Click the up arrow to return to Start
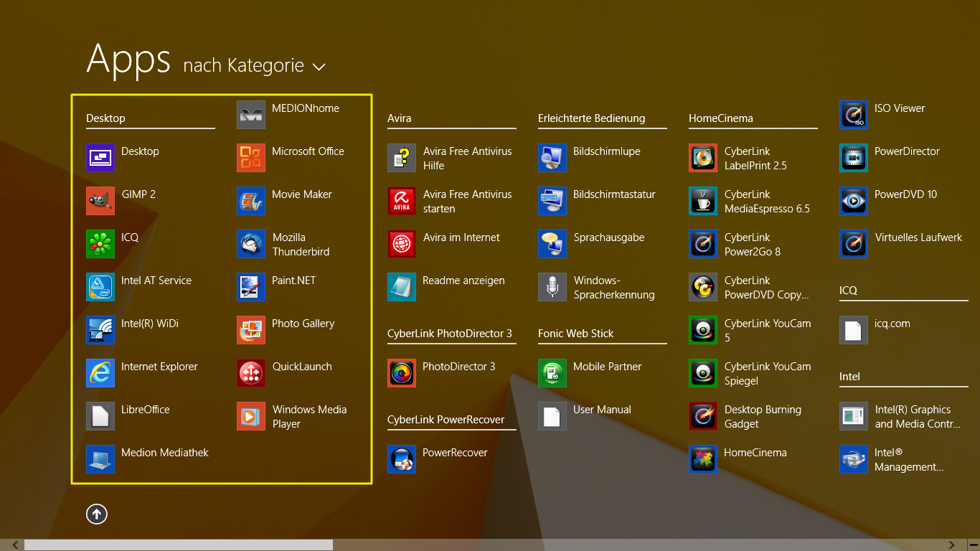The height and width of the screenshot is (551, 980). 97,514
